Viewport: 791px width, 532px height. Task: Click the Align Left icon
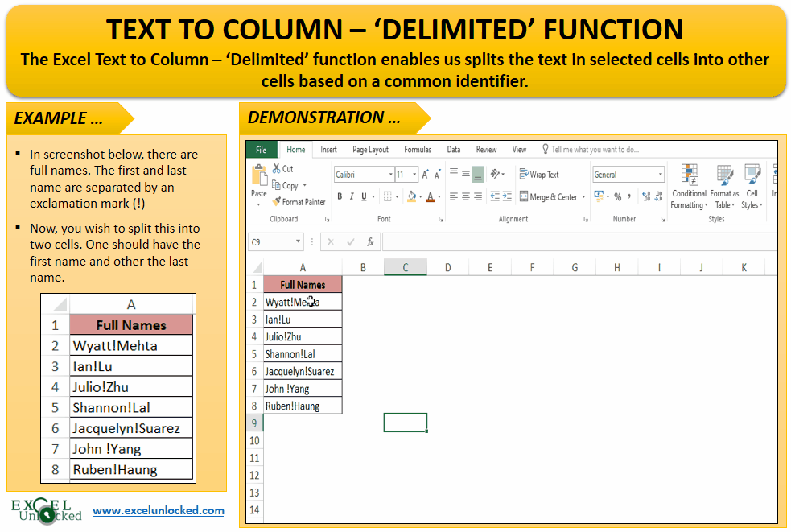pyautogui.click(x=454, y=196)
